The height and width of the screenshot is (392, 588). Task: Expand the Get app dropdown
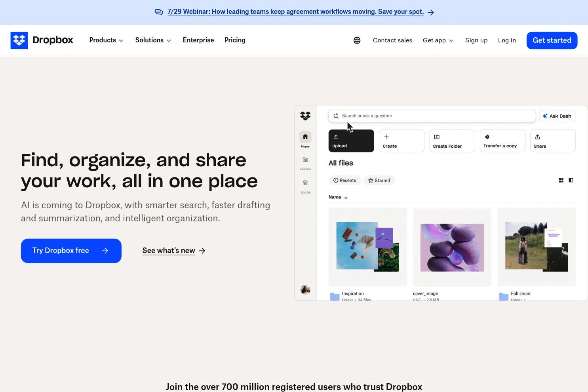click(x=438, y=40)
